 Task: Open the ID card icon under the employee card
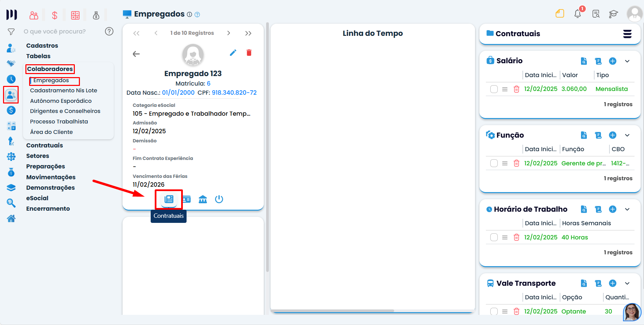(186, 199)
